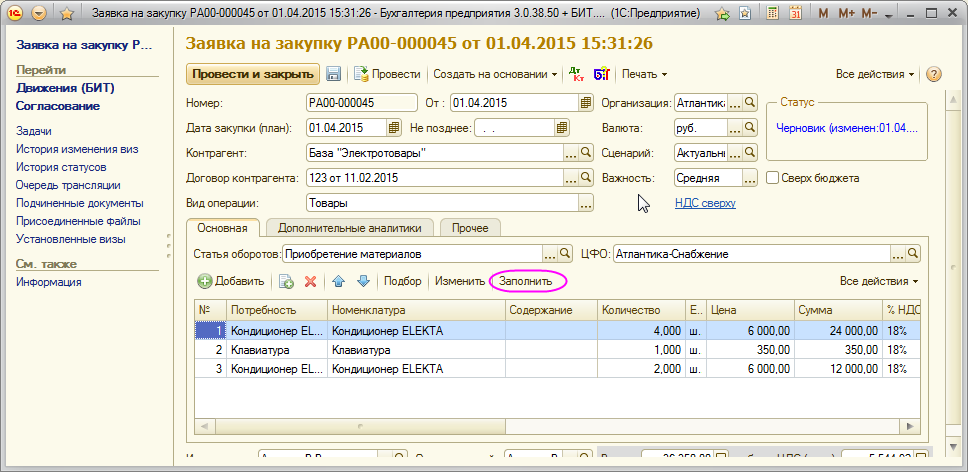The width and height of the screenshot is (968, 472).
Task: Open calendar picker for Дата закупки (план)
Action: (x=394, y=128)
